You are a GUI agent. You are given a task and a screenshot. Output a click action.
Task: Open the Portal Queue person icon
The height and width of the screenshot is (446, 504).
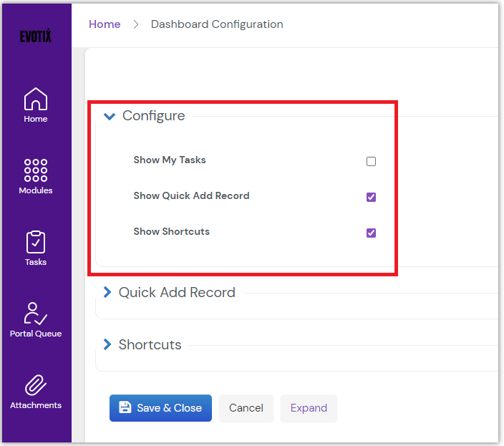click(36, 314)
